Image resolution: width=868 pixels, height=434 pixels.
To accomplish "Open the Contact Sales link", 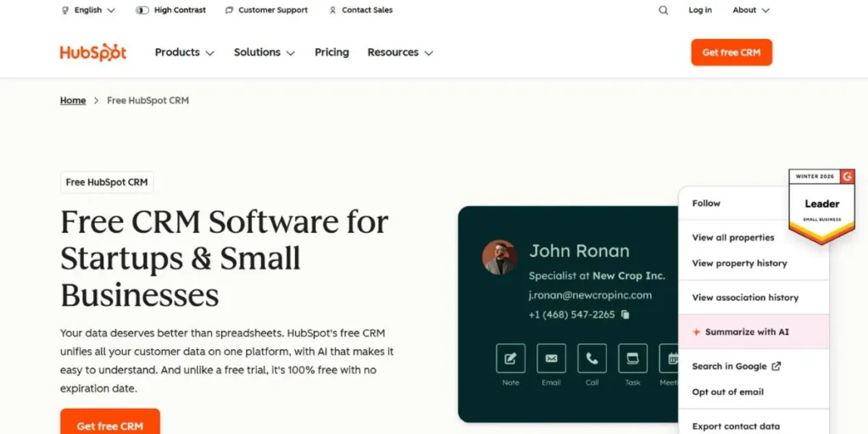I will (x=367, y=10).
